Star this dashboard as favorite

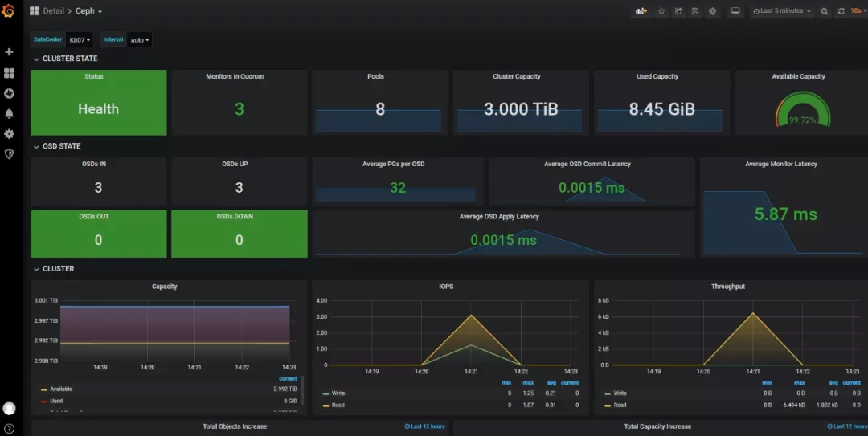661,11
